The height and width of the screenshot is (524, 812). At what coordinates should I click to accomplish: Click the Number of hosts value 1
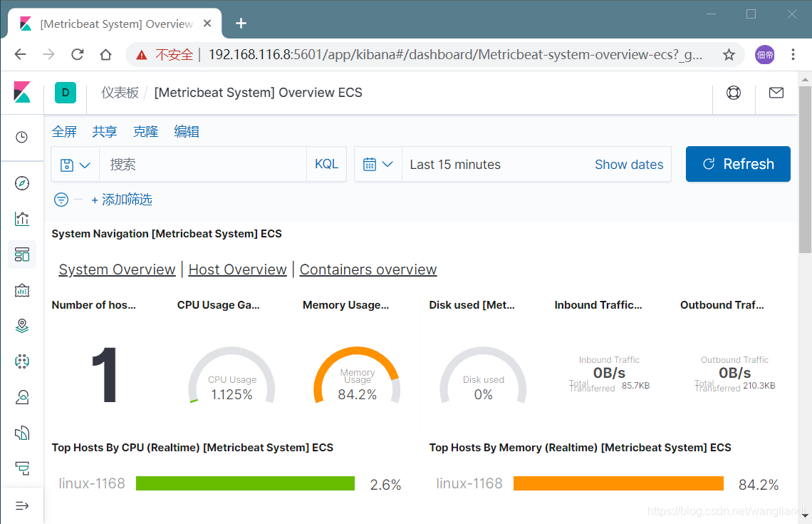pos(105,375)
